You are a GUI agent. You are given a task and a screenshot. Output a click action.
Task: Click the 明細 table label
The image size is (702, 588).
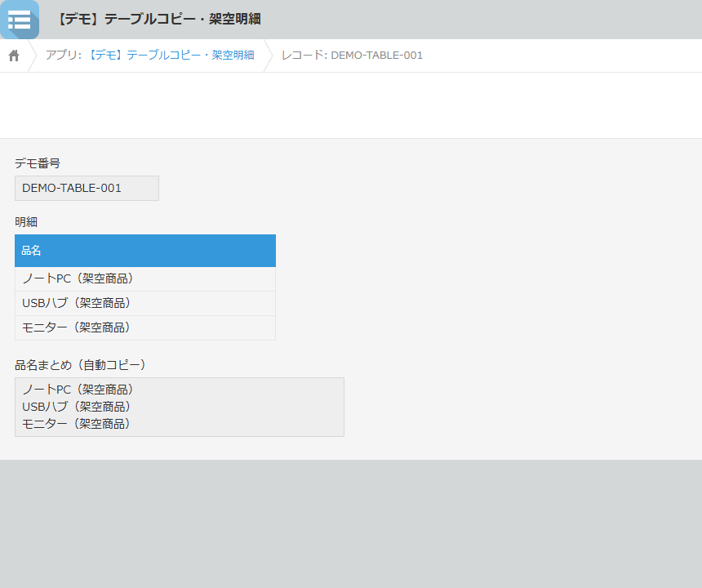click(x=26, y=222)
